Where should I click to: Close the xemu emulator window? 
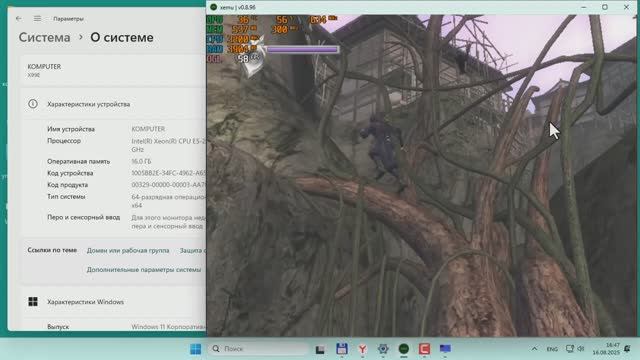(x=627, y=7)
